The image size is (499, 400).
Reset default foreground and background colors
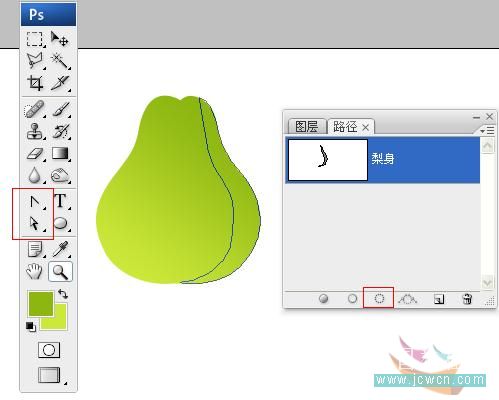(31, 327)
